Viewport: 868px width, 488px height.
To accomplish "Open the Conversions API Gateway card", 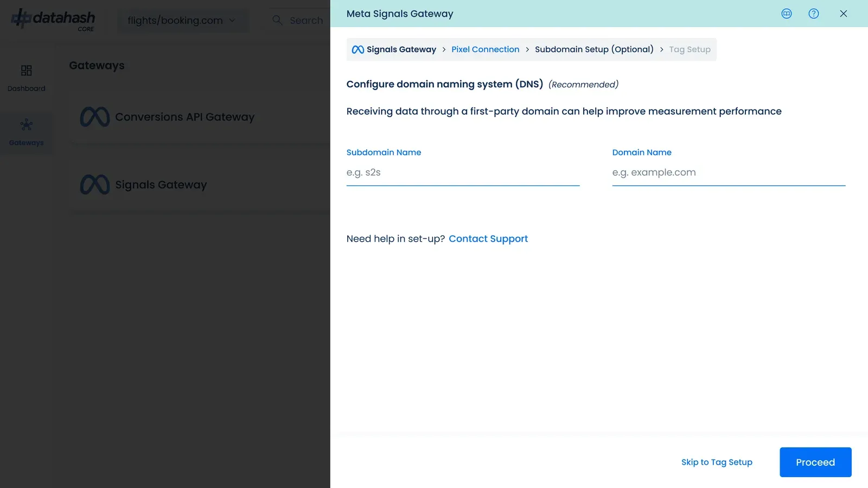I will (x=200, y=117).
